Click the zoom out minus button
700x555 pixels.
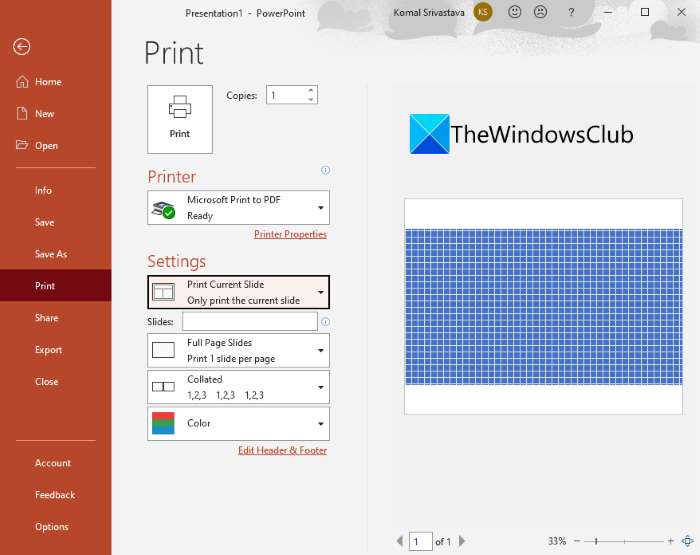pos(577,541)
